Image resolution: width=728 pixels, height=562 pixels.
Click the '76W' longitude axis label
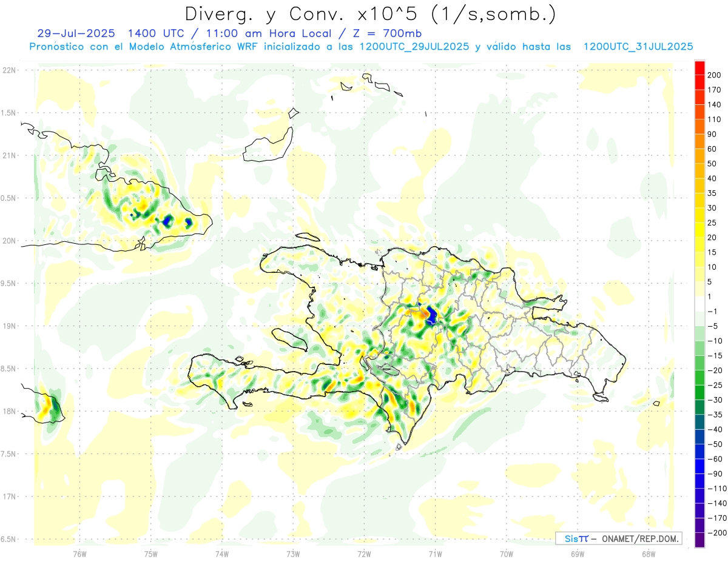pos(79,554)
